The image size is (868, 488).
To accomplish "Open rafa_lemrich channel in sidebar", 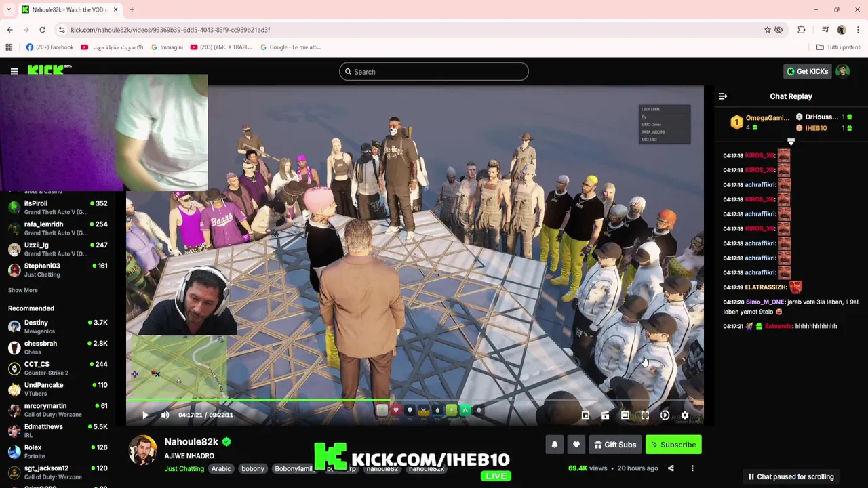I will coord(58,228).
